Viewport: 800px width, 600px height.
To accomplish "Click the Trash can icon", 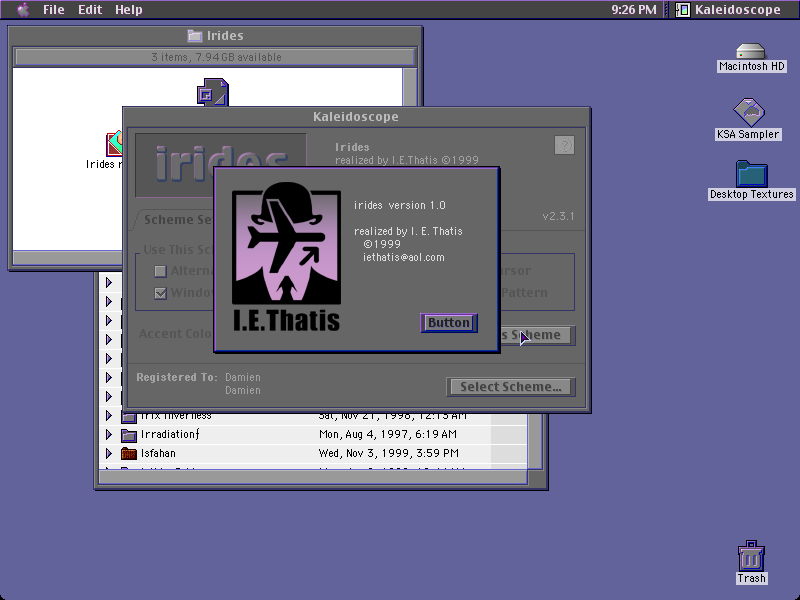I will point(751,556).
